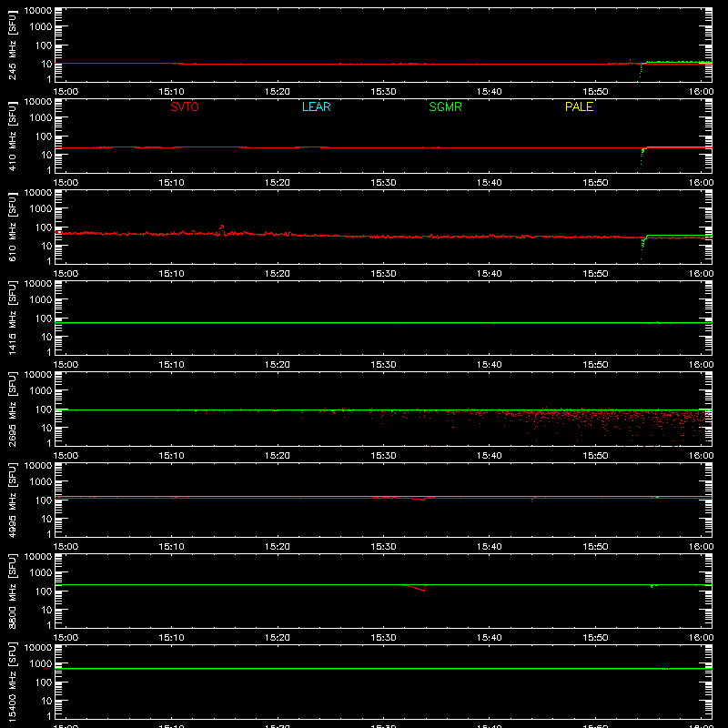
Task: Select the 410 MHz [SFU] axis label
Action: [13, 136]
